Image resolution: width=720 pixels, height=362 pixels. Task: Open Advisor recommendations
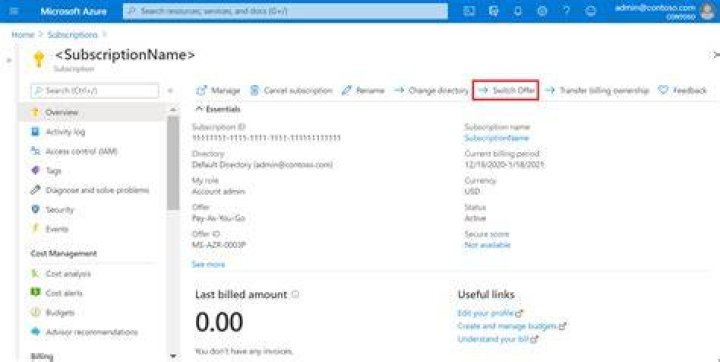[x=92, y=332]
